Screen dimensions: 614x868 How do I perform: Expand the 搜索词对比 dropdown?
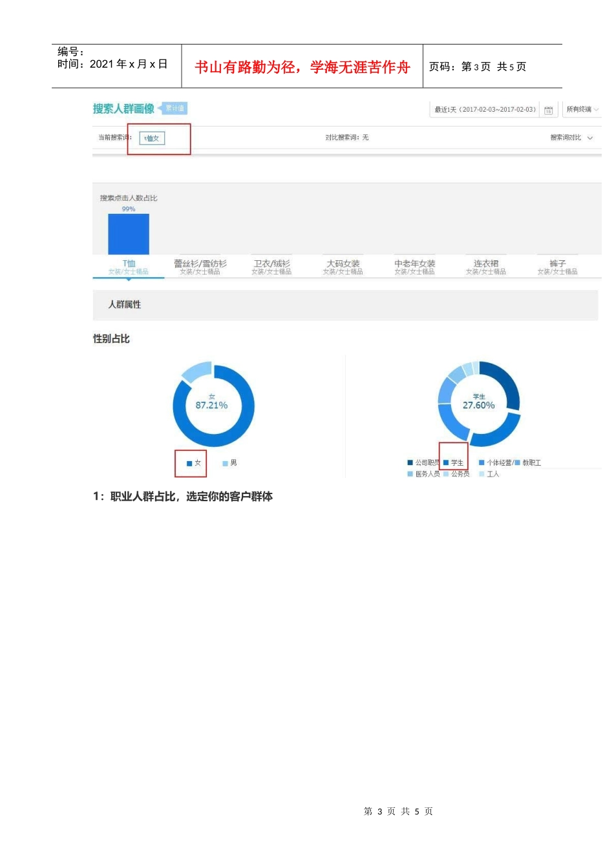(571, 138)
